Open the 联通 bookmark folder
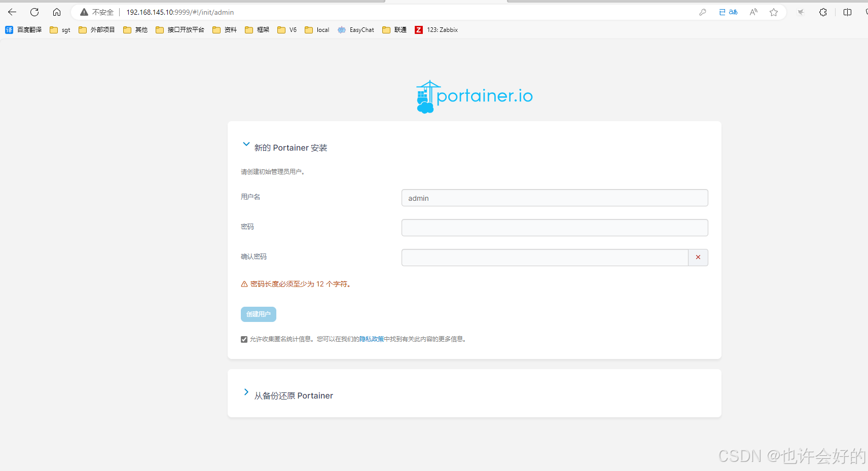 [x=394, y=30]
